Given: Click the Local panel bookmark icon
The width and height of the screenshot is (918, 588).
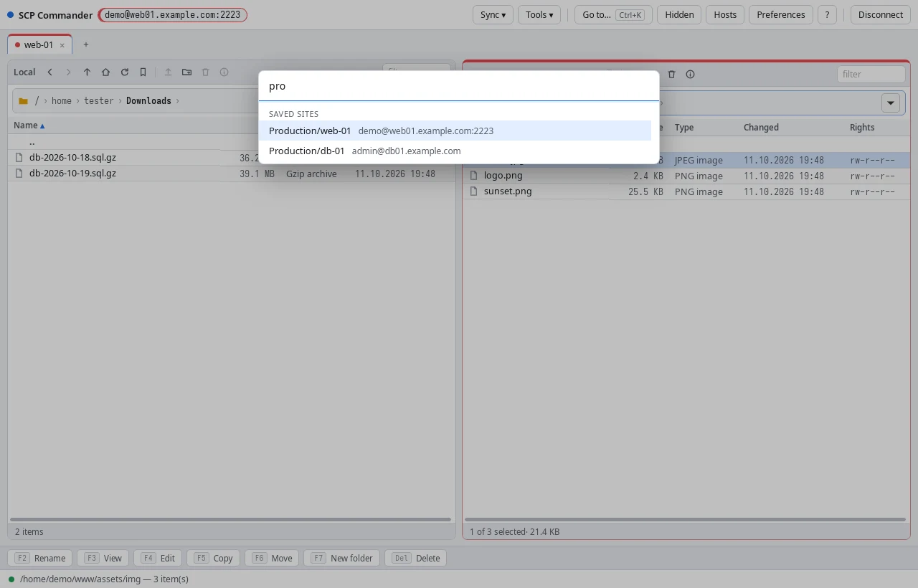Looking at the screenshot, I should pos(143,72).
